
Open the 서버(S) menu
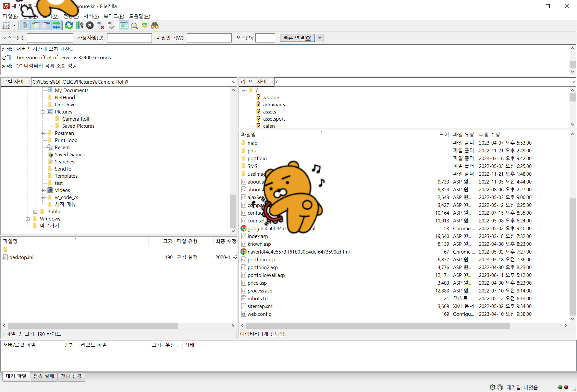tap(91, 16)
